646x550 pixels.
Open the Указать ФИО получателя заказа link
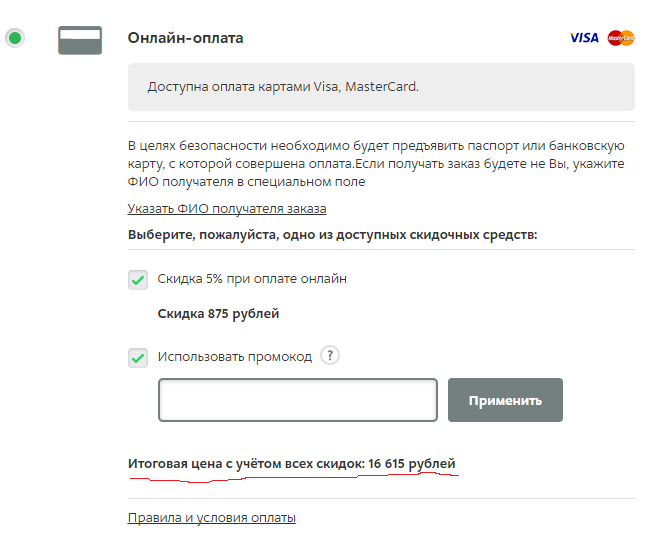tap(227, 208)
